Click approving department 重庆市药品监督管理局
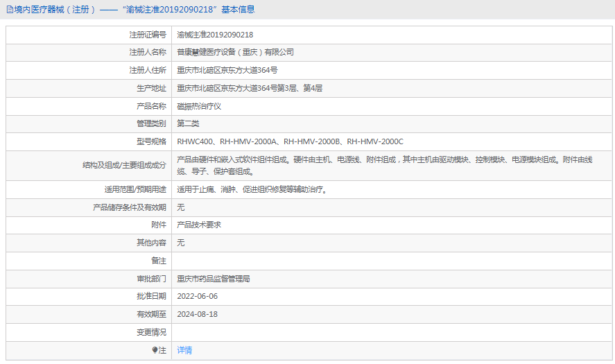This screenshot has height=364, width=615. point(213,279)
